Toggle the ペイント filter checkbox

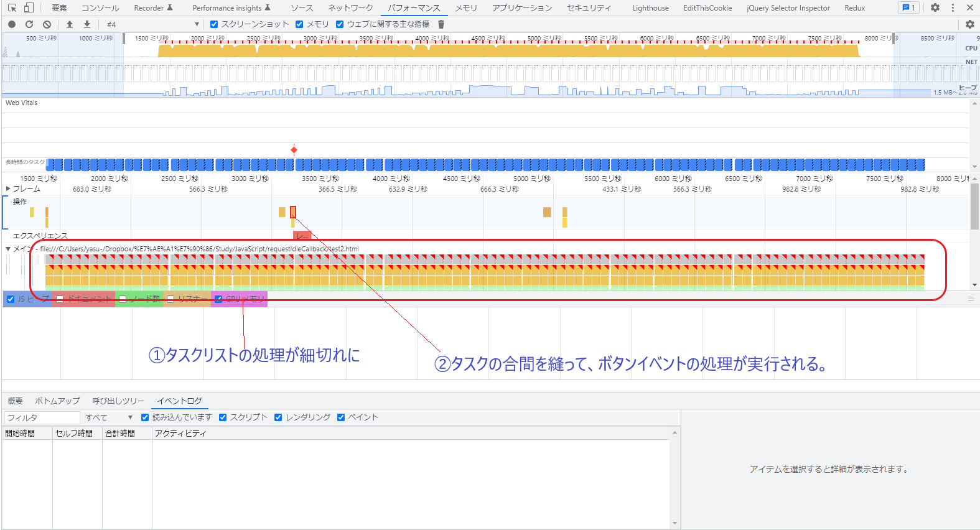tap(341, 417)
